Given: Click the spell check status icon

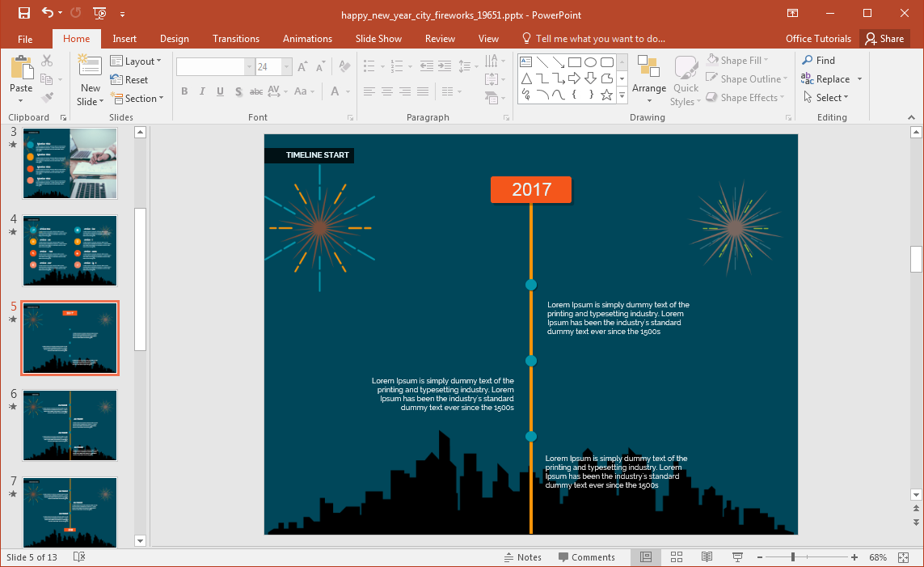Looking at the screenshot, I should click(79, 557).
